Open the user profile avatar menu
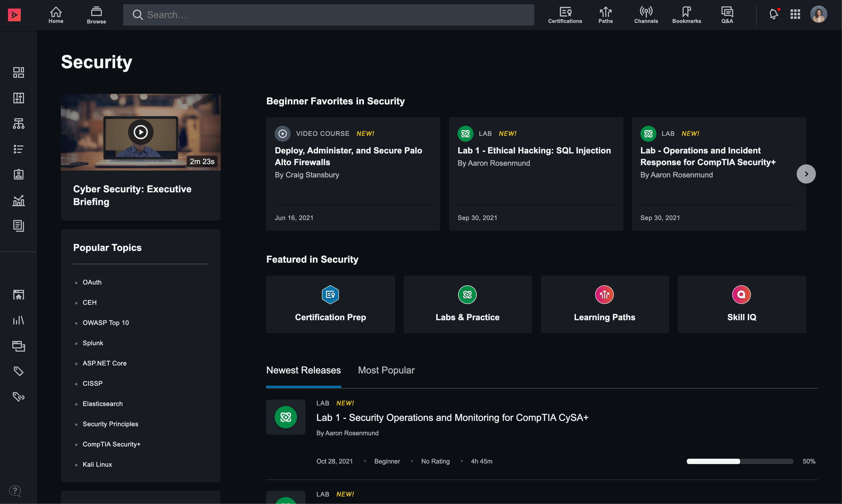 pyautogui.click(x=819, y=14)
